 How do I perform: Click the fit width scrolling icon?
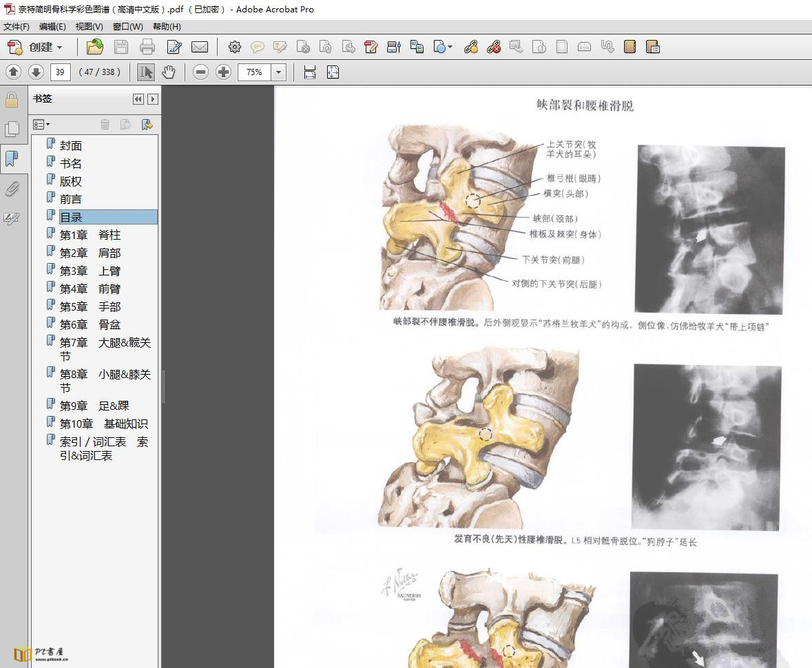pyautogui.click(x=310, y=72)
